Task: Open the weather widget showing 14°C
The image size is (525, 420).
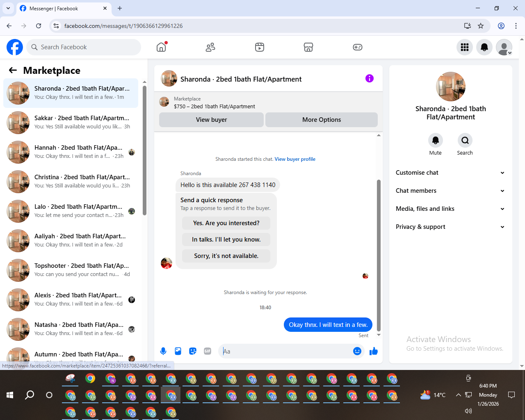Action: click(x=433, y=395)
